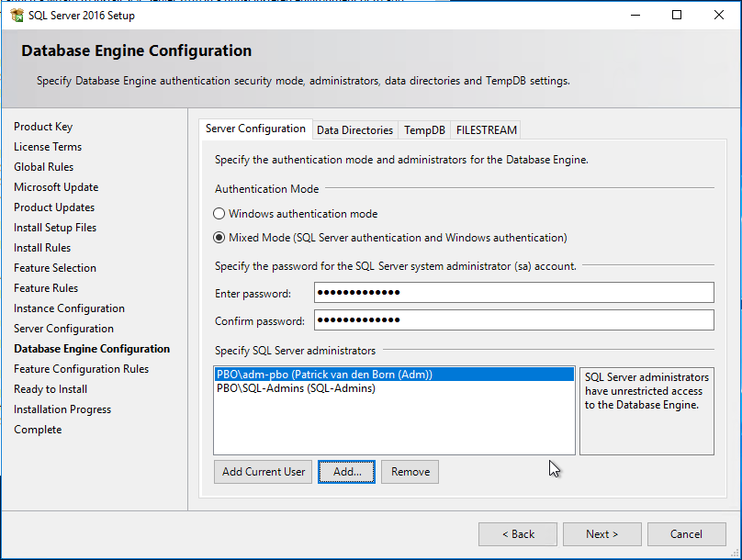The image size is (742, 560).
Task: Click Feature Configuration Rules step
Action: point(82,369)
